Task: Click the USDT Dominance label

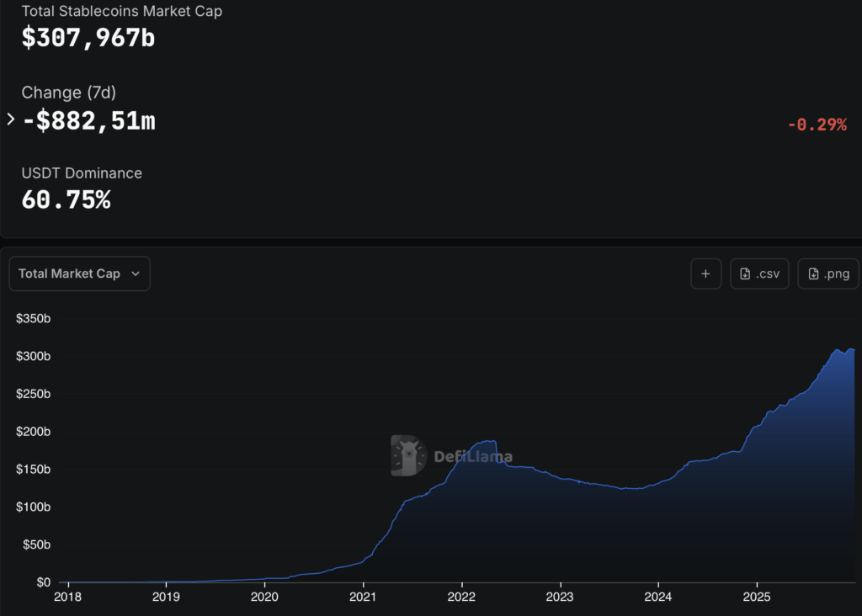Action: click(x=82, y=173)
